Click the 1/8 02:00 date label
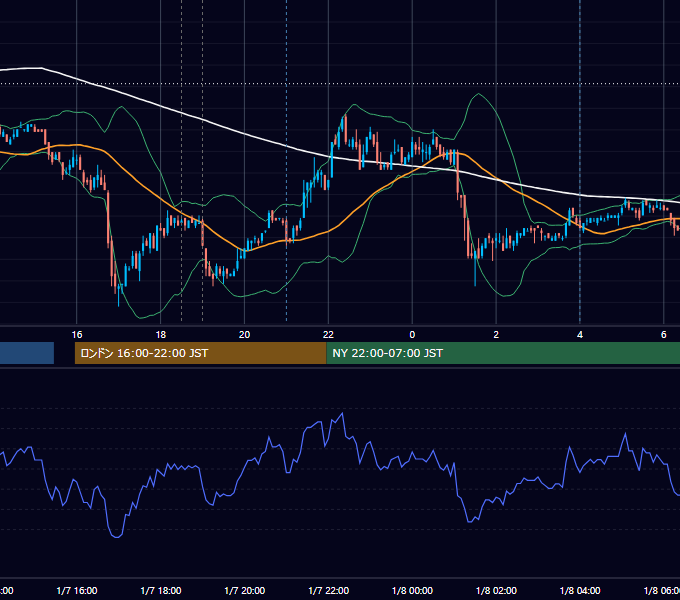Viewport: 680px width, 600px height. pos(496,590)
